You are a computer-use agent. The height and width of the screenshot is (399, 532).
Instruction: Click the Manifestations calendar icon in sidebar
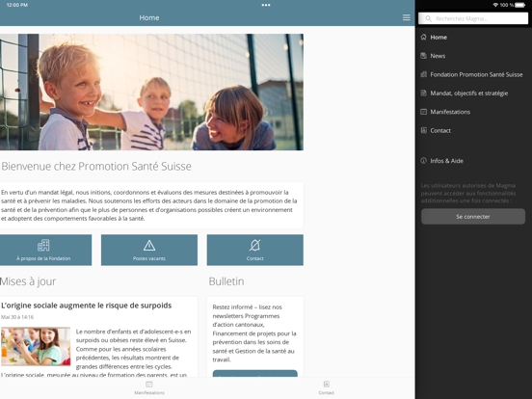tap(423, 112)
